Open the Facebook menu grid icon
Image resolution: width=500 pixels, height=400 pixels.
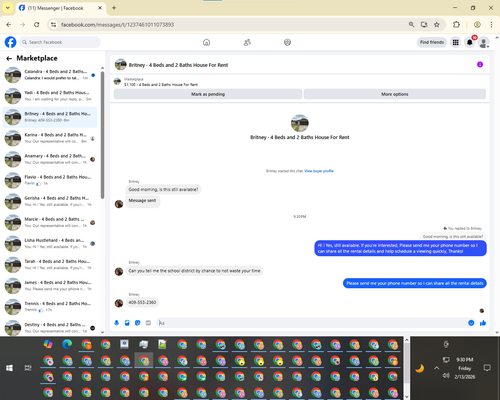coord(455,42)
